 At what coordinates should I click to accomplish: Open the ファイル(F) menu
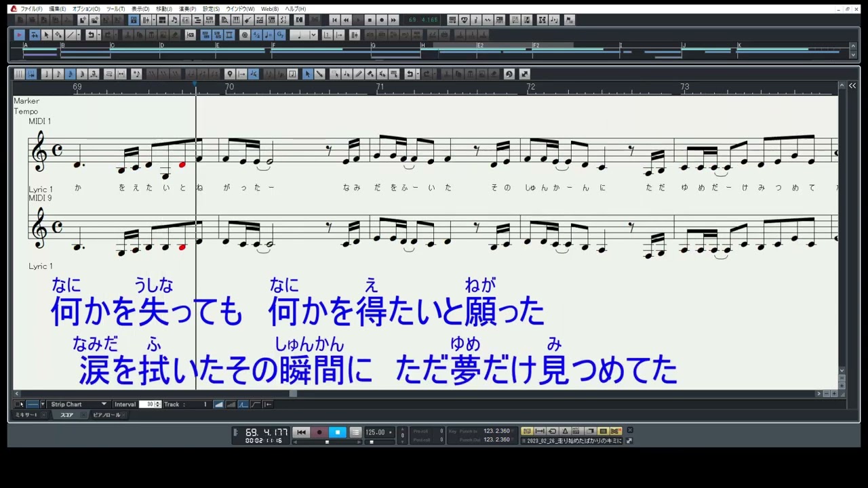coord(31,9)
